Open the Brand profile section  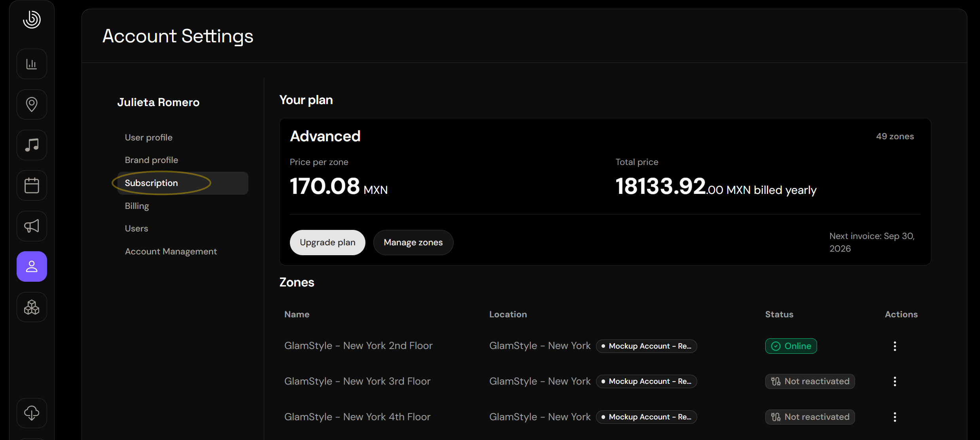(151, 160)
